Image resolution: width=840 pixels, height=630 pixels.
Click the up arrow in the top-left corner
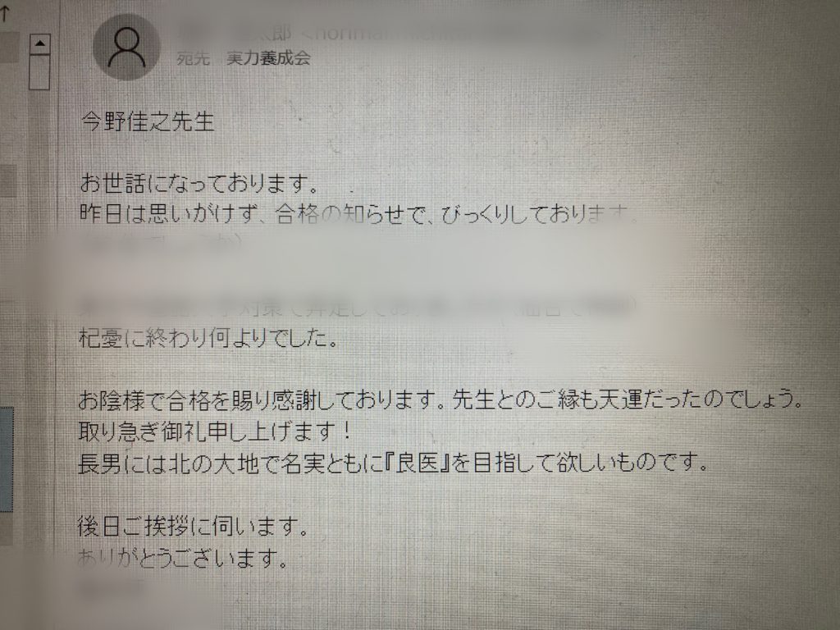coord(6,13)
